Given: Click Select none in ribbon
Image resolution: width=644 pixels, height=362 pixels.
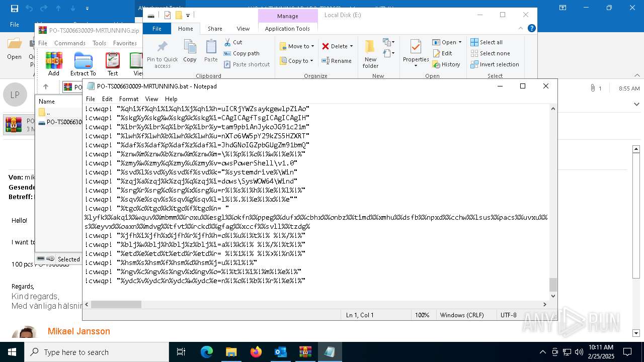Looking at the screenshot, I should pos(491,53).
